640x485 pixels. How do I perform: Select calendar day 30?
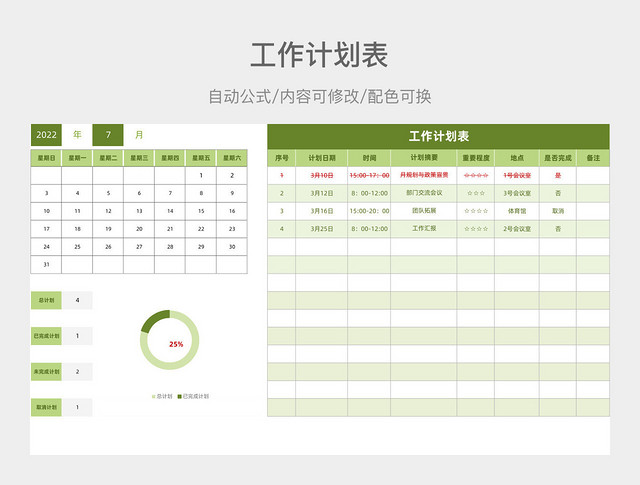click(x=232, y=247)
